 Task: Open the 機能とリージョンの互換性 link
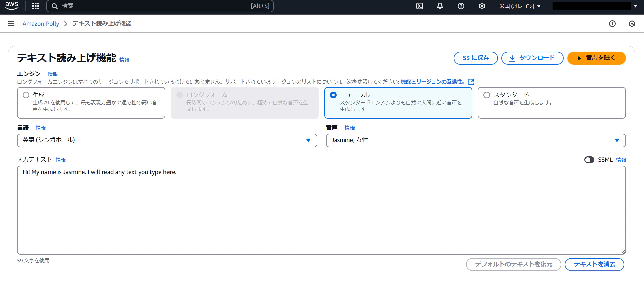point(433,82)
